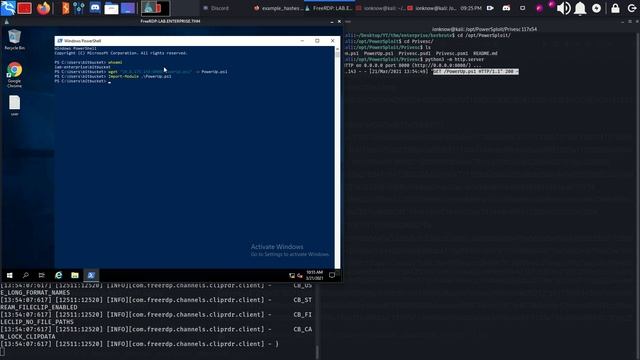Close the Windows PowerShell window

coord(333,41)
